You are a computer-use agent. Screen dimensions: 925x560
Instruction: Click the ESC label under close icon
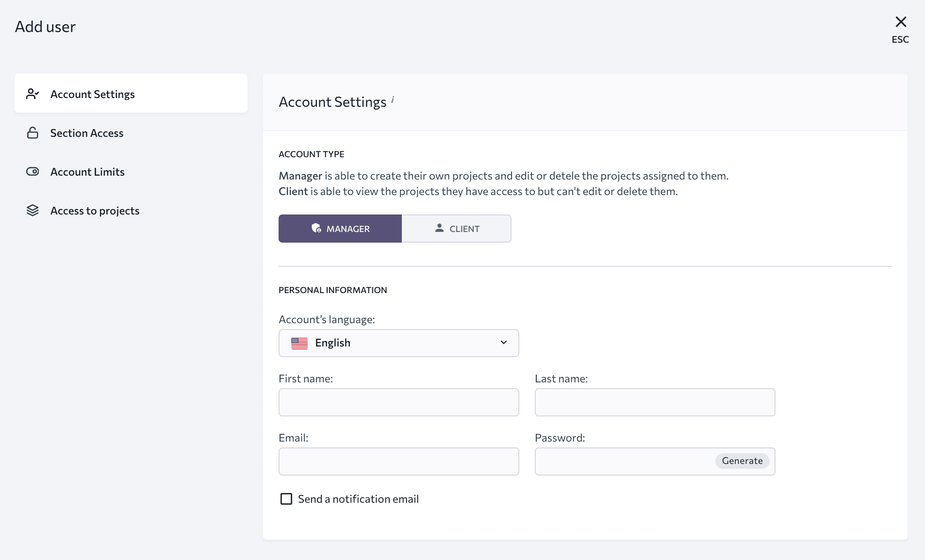[900, 39]
